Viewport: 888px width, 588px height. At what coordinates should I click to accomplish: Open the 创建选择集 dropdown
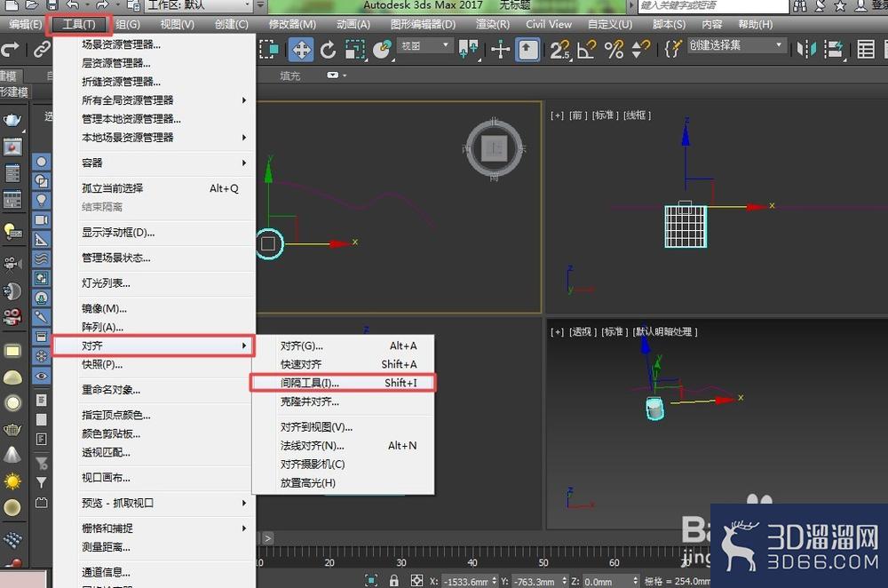pyautogui.click(x=736, y=46)
